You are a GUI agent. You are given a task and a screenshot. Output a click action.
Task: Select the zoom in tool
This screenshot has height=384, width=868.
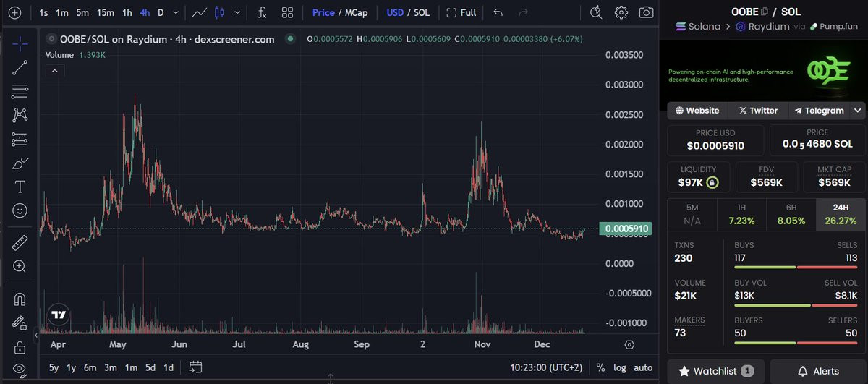(x=20, y=266)
